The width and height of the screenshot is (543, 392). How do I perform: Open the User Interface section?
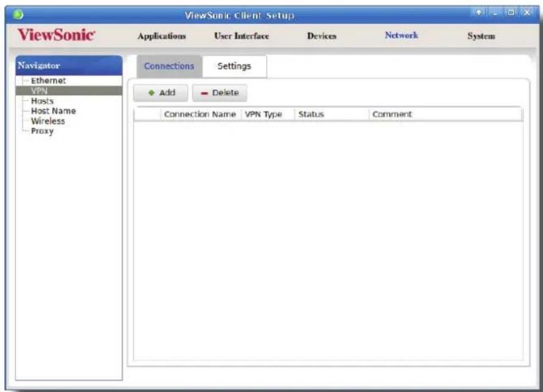(x=242, y=36)
